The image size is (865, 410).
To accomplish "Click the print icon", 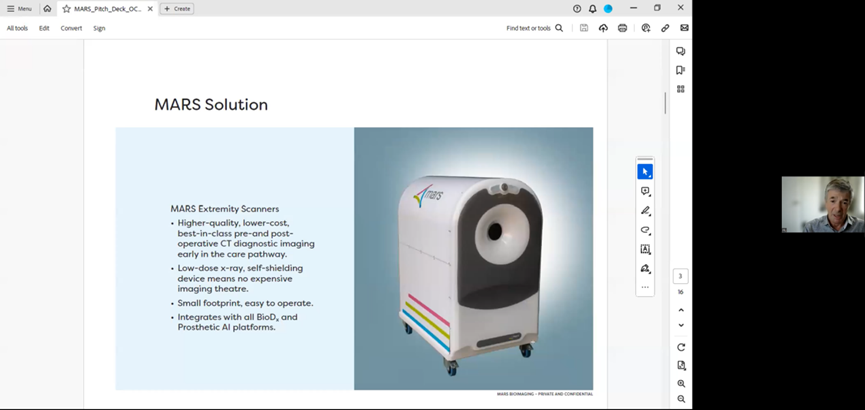I will [x=623, y=28].
